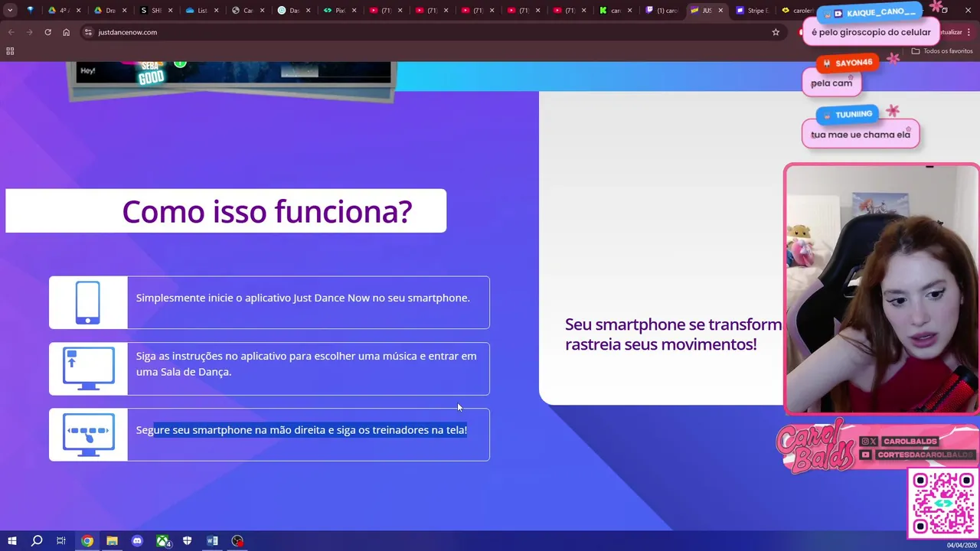Open the browser home page
This screenshot has height=551, width=980.
tap(66, 32)
